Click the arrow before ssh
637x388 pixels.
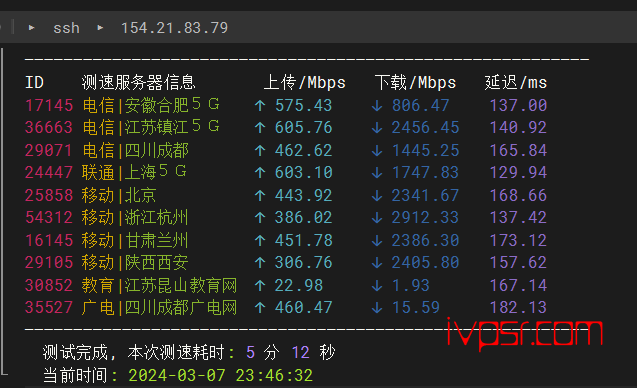click(x=31, y=28)
